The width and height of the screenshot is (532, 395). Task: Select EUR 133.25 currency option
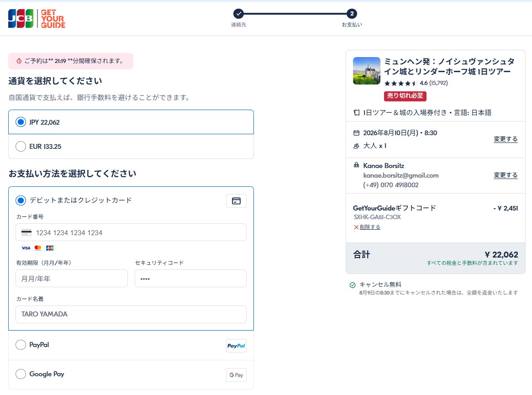131,147
